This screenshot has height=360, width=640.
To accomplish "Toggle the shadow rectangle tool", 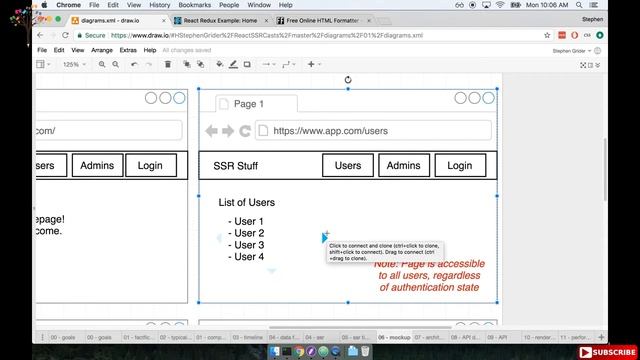I will coord(247,64).
